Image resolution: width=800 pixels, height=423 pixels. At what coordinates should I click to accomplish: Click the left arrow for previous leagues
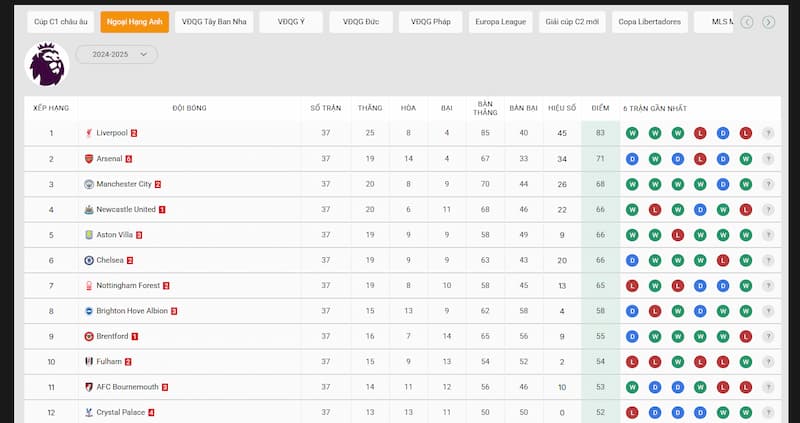coord(747,22)
